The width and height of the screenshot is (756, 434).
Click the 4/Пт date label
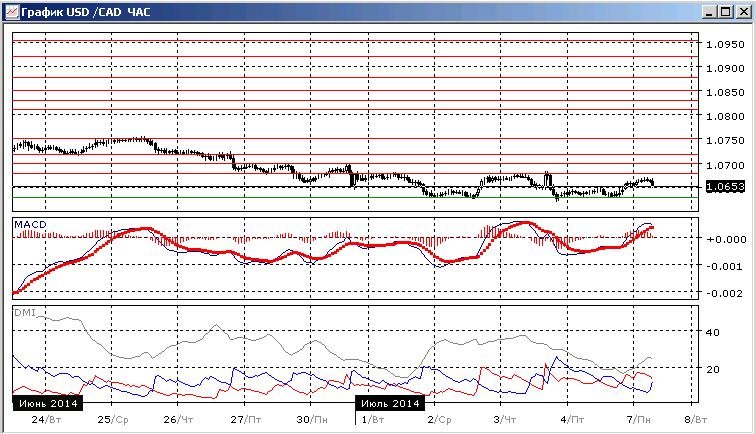point(572,420)
